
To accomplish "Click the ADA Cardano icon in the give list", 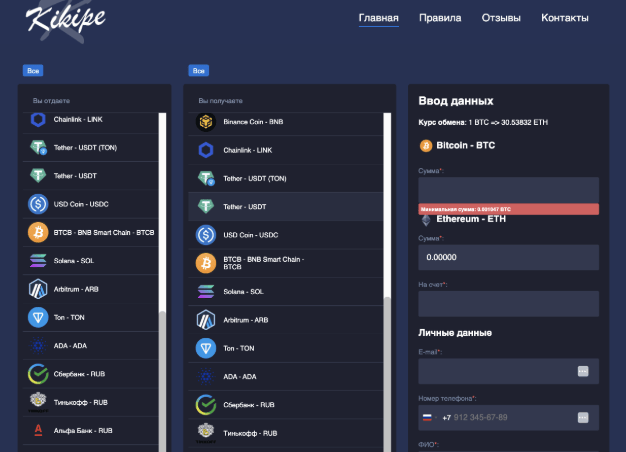I will pos(38,346).
